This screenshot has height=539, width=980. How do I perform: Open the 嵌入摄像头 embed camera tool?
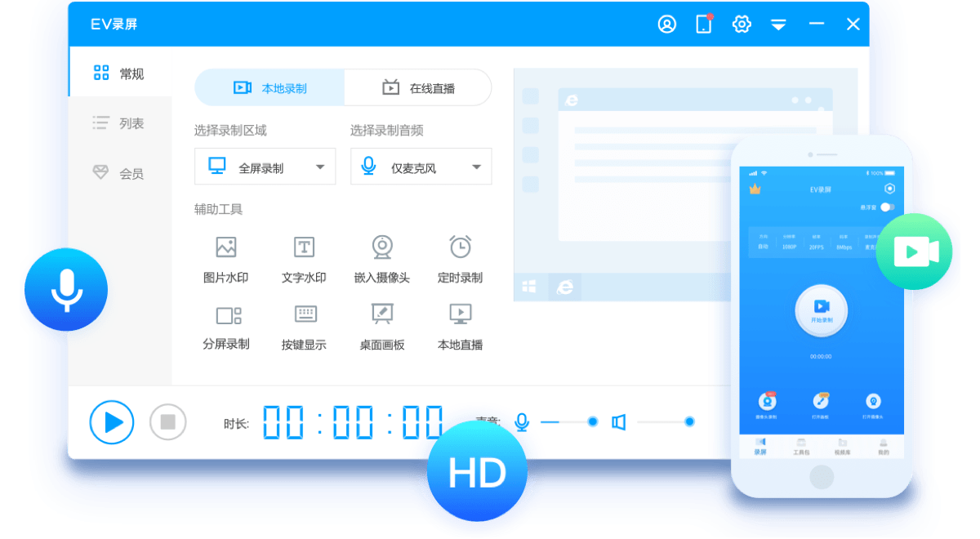(x=382, y=260)
